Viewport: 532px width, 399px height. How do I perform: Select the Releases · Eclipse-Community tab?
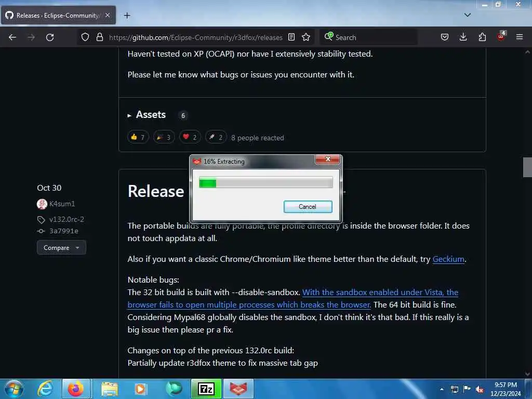(x=58, y=15)
